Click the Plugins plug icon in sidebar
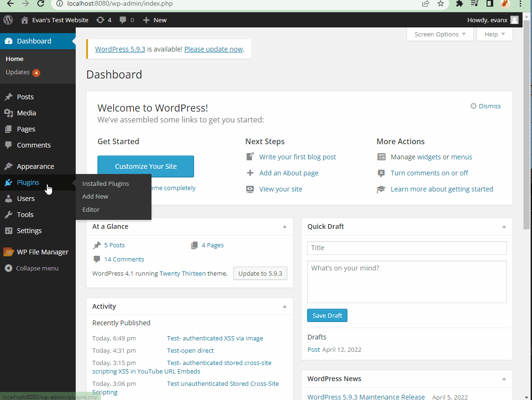 (9, 183)
